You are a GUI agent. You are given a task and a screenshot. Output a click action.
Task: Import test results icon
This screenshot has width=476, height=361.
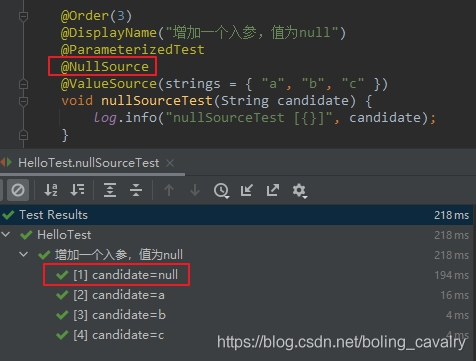coord(247,190)
